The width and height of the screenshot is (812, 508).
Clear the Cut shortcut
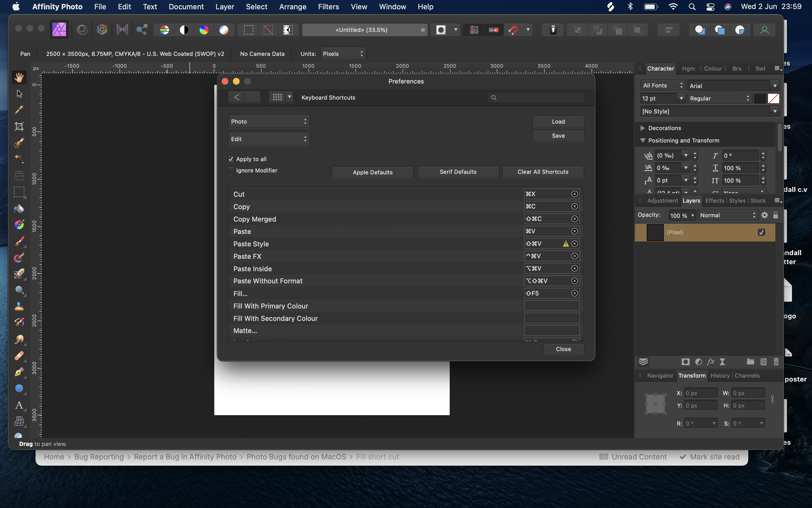pos(574,194)
